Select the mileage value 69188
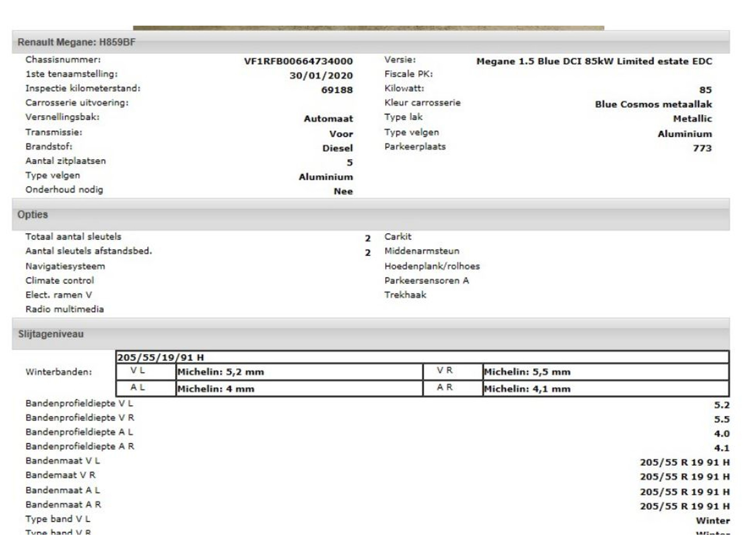This screenshot has width=747, height=560. point(337,90)
